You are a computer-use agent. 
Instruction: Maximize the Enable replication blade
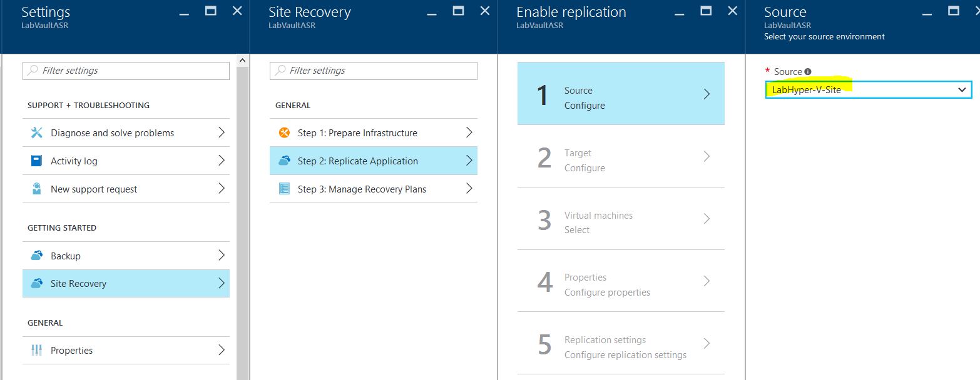coord(706,11)
